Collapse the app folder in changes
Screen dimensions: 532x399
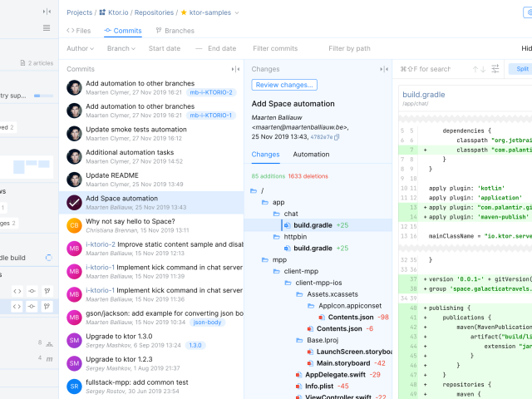point(265,203)
